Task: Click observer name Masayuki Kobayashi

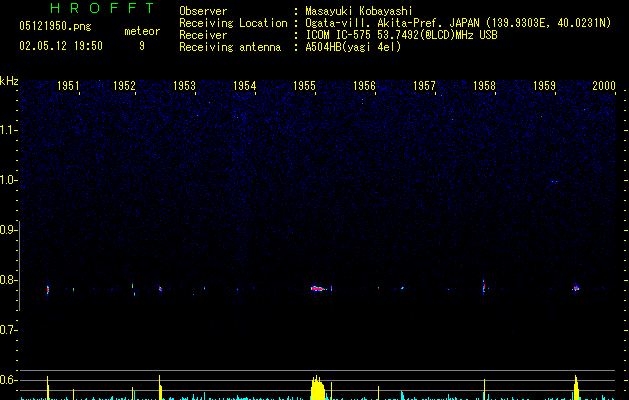Action: point(359,11)
